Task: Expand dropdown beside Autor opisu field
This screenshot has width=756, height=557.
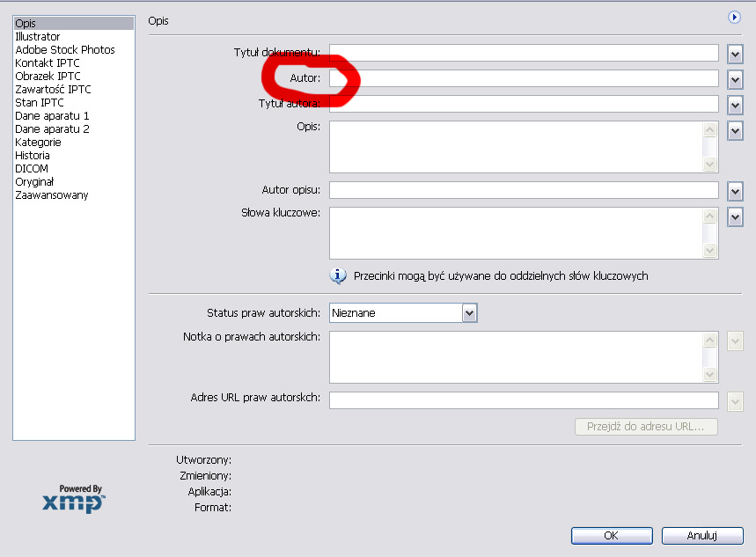Action: point(736,190)
